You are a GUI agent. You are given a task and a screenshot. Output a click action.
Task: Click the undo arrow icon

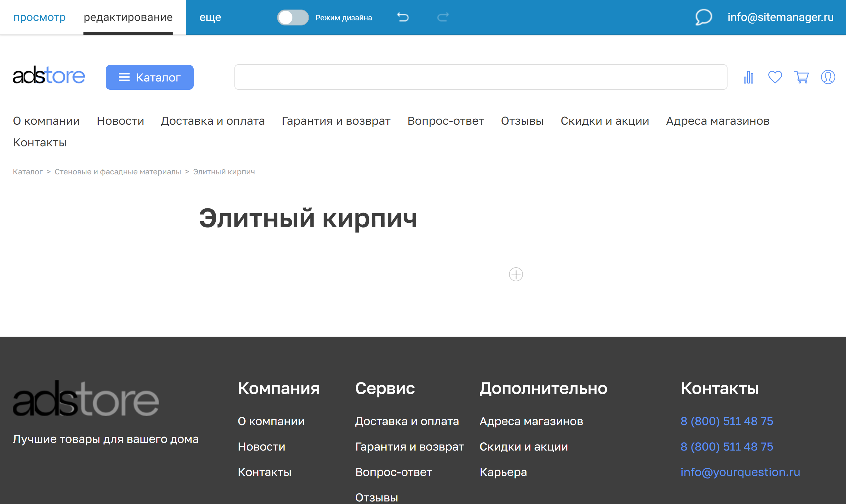pyautogui.click(x=404, y=17)
